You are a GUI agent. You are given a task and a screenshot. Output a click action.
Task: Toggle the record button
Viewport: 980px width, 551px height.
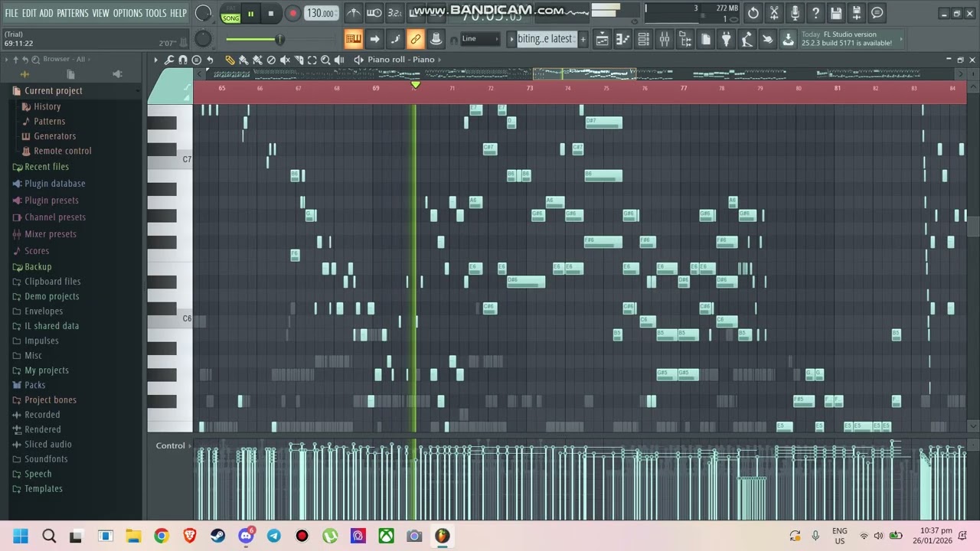pos(292,13)
